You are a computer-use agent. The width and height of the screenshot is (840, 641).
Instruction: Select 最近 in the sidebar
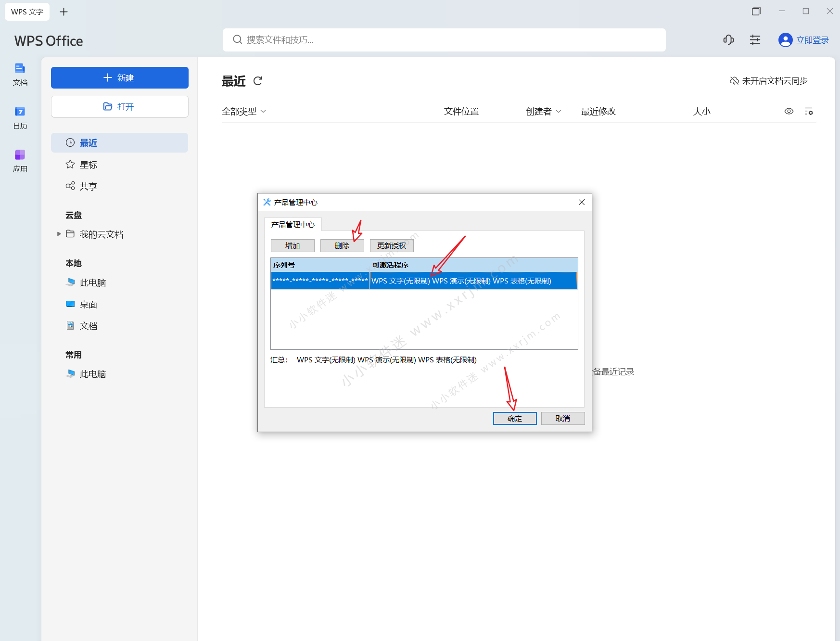pos(120,143)
